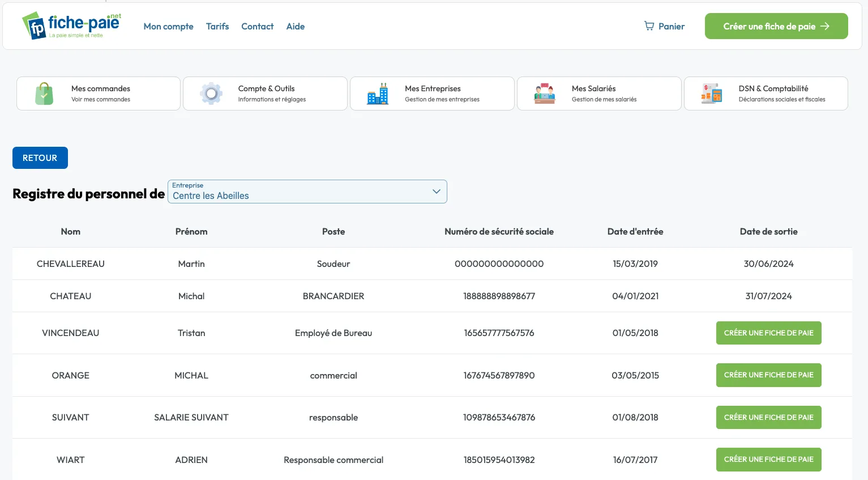The image size is (868, 480).
Task: Click the gear icon in Compte & Outils
Action: pyautogui.click(x=211, y=94)
